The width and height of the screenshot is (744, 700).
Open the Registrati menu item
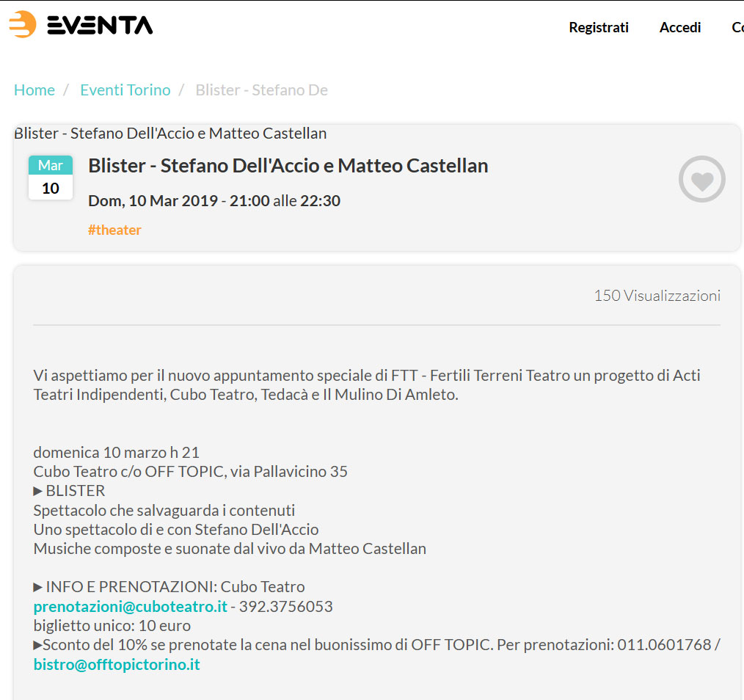pyautogui.click(x=599, y=28)
